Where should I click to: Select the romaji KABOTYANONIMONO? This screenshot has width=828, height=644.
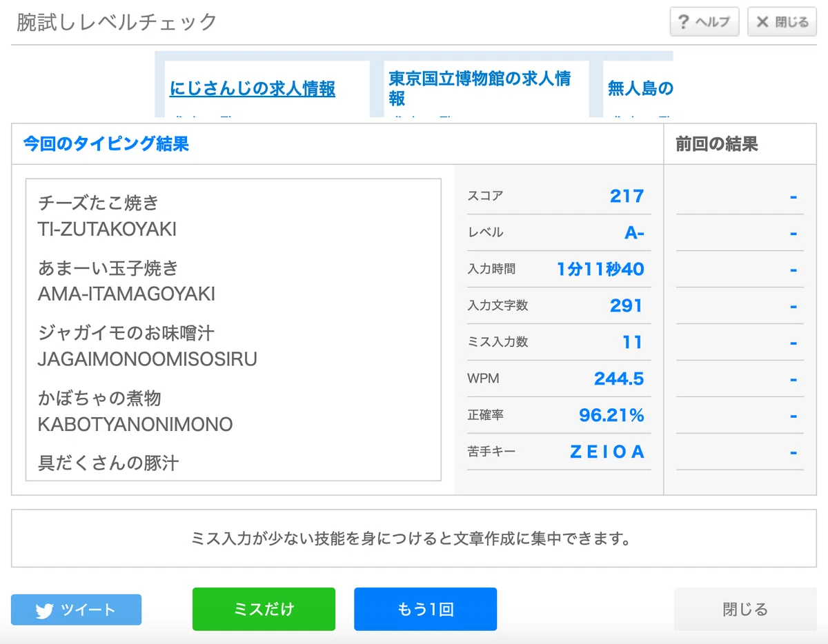pos(135,424)
